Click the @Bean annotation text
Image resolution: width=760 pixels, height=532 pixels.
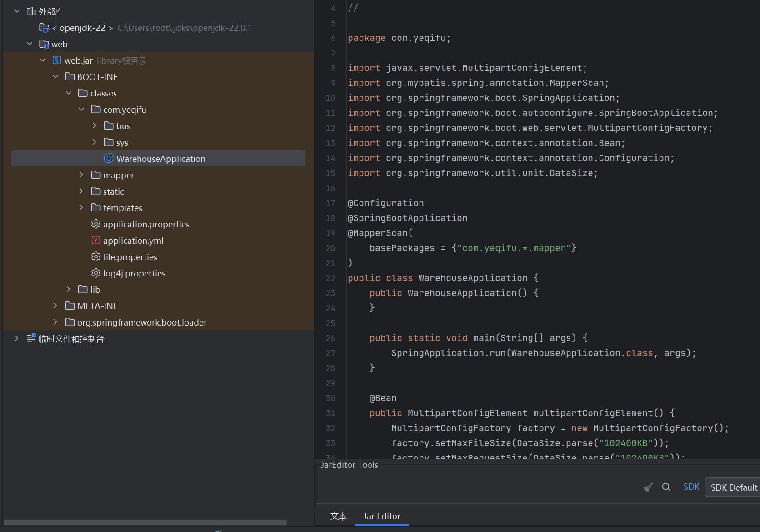tap(383, 398)
